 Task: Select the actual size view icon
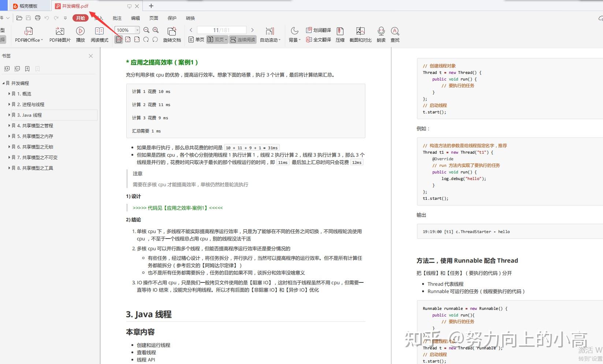coord(119,40)
